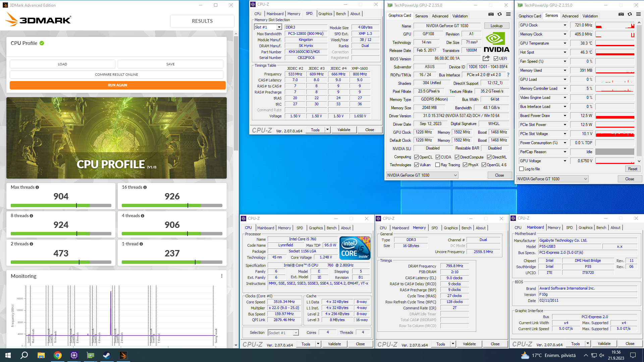Viewport: 644px width, 362px height.
Task: Toggle the UEFI checkbox
Action: click(496, 59)
